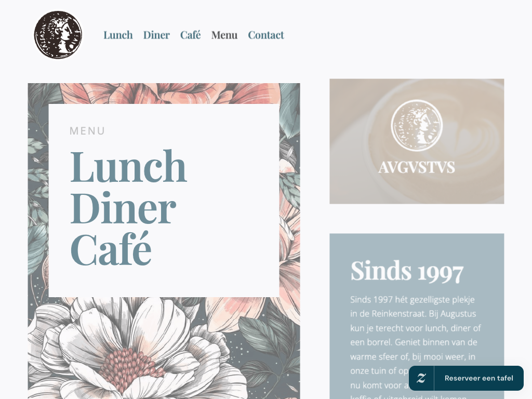
Task: Click the Z icon on reservation widget
Action: (421, 378)
